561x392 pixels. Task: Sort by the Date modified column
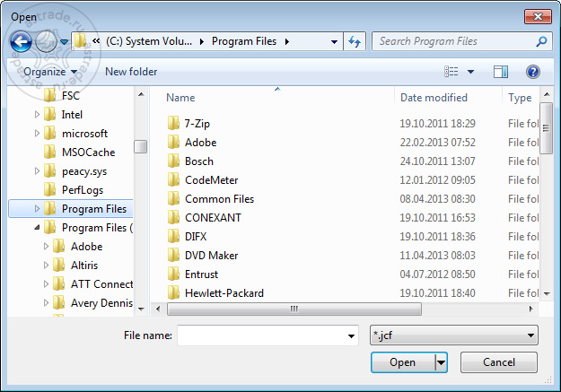(x=434, y=98)
